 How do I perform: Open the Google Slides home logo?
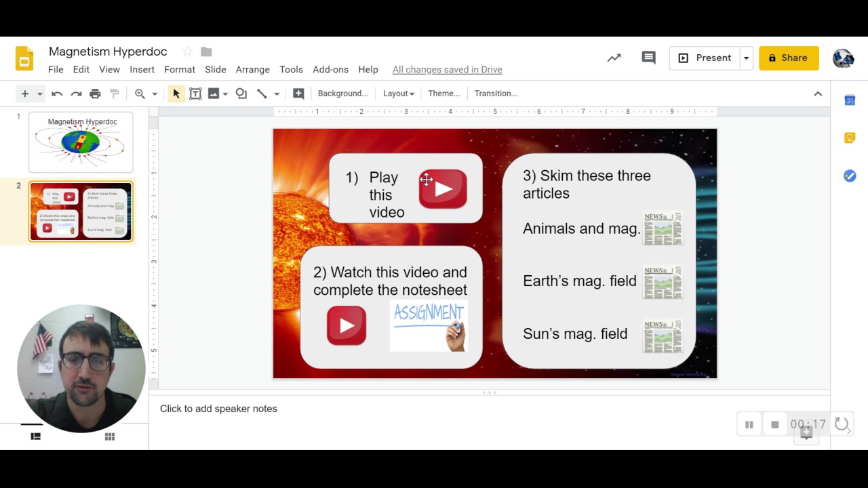[24, 59]
